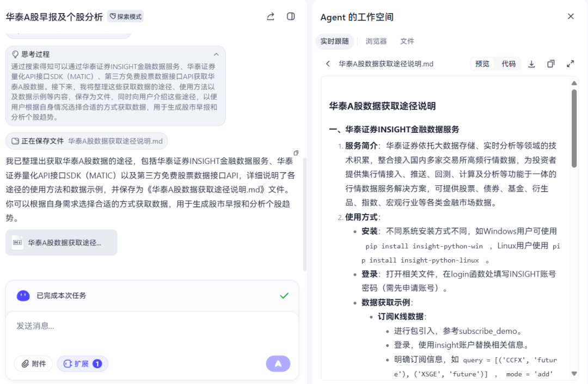
Task: Open the 文件 tab in workspace
Action: point(407,41)
